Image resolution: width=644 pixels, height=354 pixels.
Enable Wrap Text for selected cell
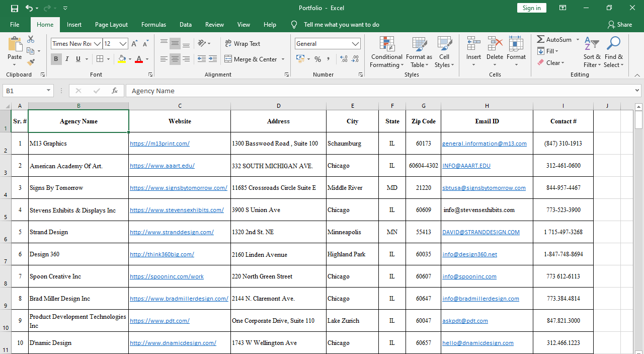[x=243, y=43]
